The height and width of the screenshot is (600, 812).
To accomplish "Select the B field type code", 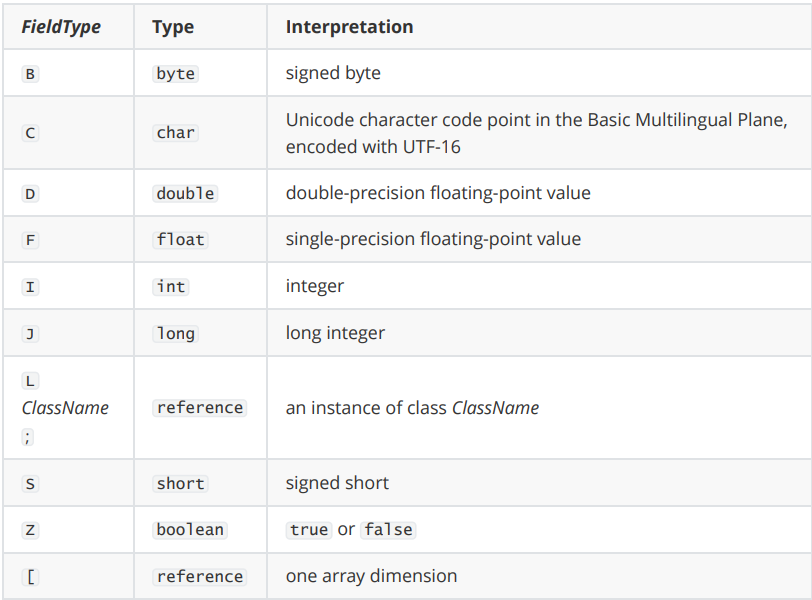I will tap(31, 74).
